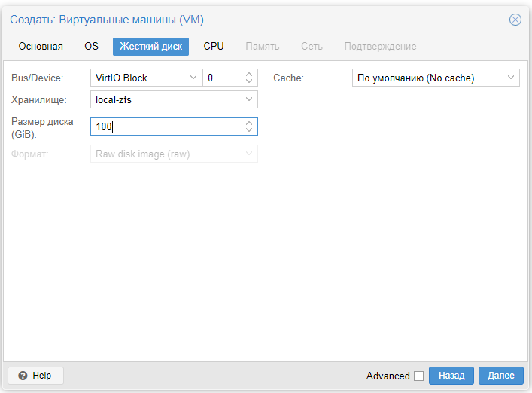Screen dimensions: 532x393
Task: Click the device number input field
Action: pyautogui.click(x=223, y=78)
